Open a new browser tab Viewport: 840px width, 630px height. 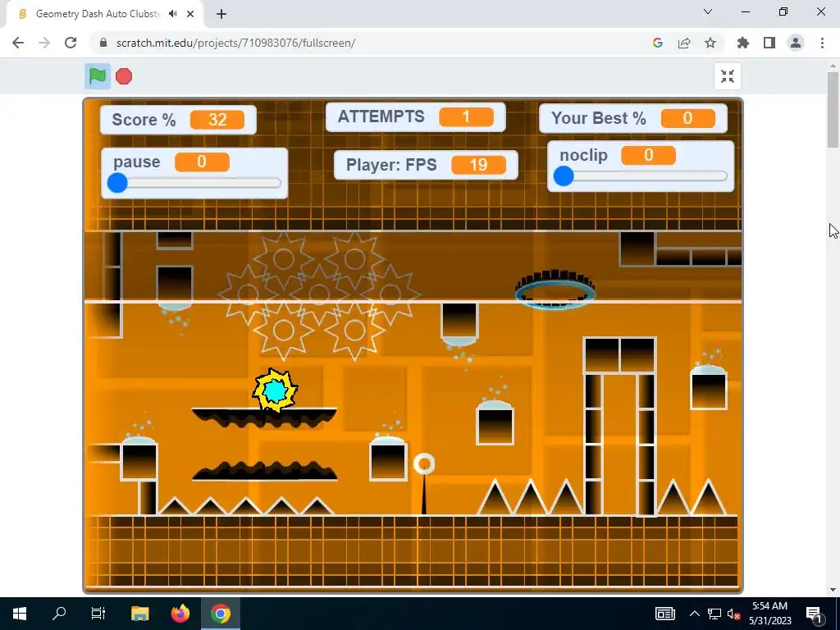(x=221, y=14)
